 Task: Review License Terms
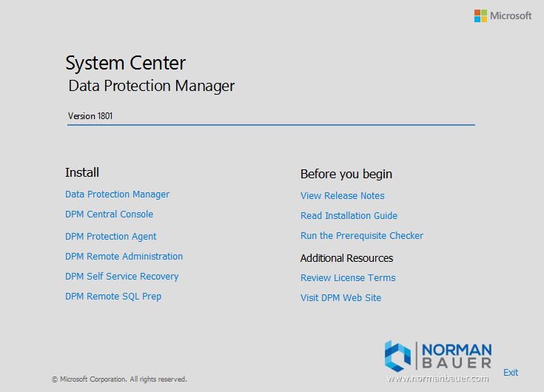pos(348,278)
